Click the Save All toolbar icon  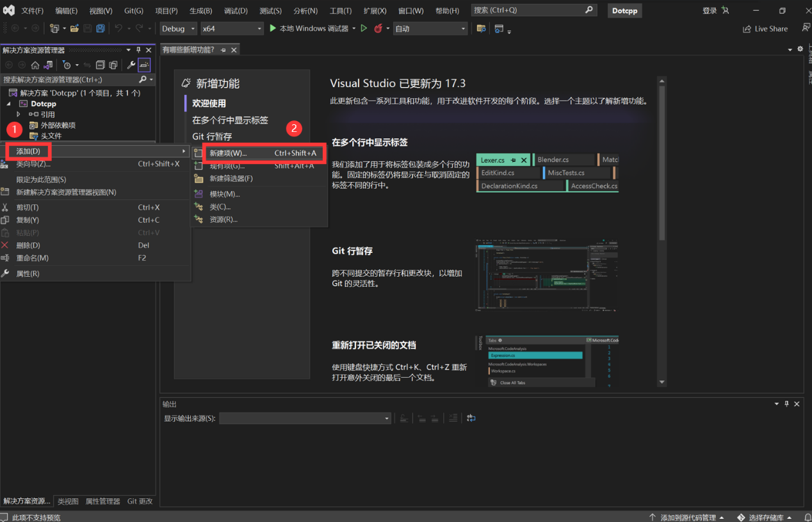click(x=101, y=29)
